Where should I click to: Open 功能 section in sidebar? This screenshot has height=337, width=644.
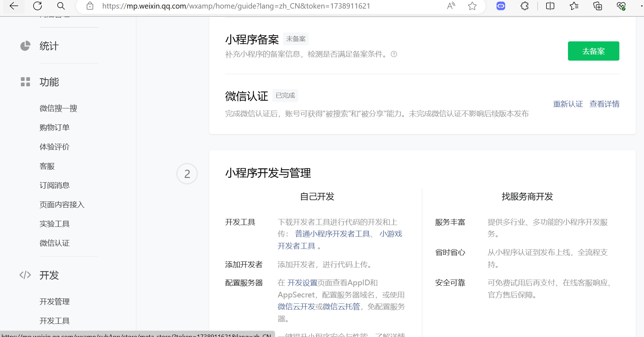pos(49,82)
